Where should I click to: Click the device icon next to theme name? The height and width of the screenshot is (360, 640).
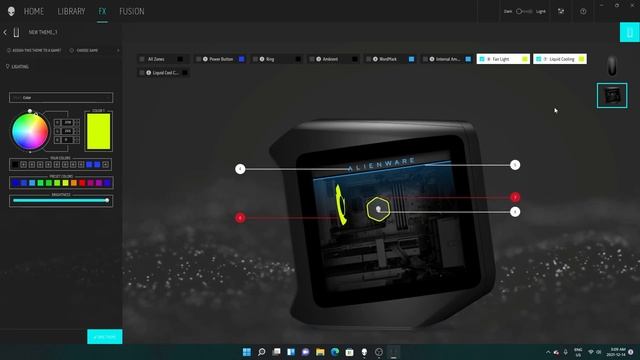point(16,32)
